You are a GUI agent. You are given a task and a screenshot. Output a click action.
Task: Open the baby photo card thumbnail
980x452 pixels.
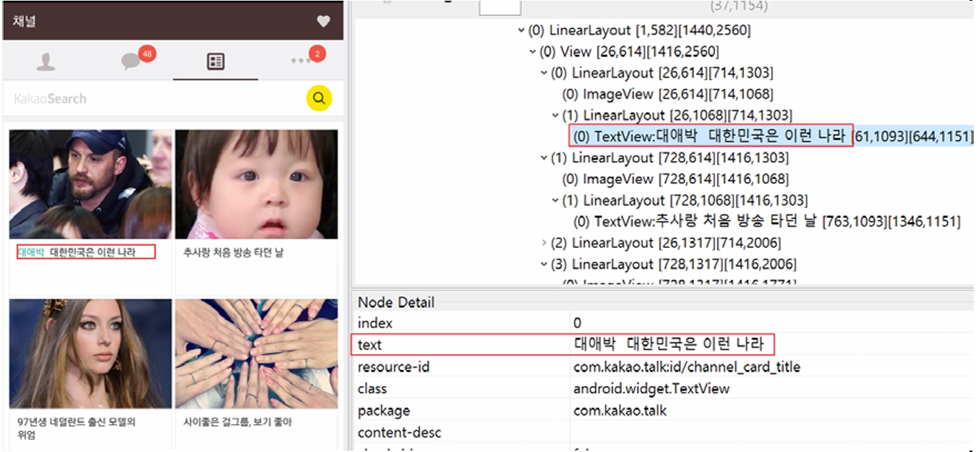tap(256, 184)
